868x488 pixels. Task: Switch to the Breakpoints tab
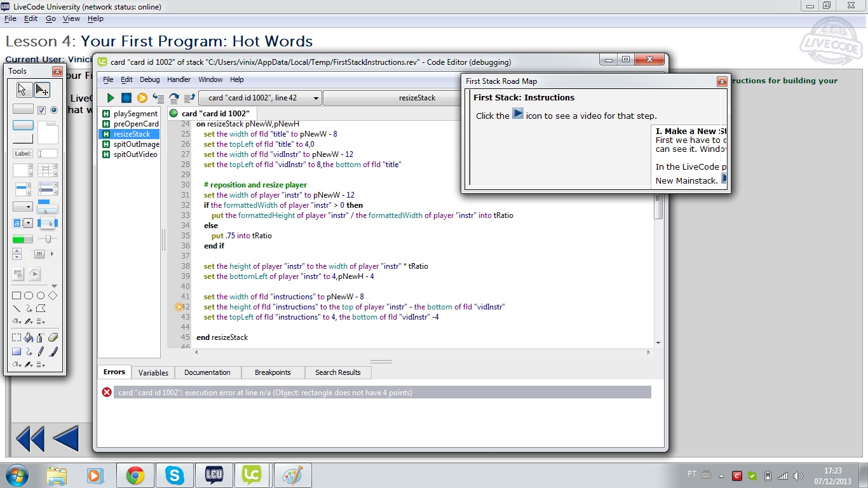pyautogui.click(x=272, y=372)
